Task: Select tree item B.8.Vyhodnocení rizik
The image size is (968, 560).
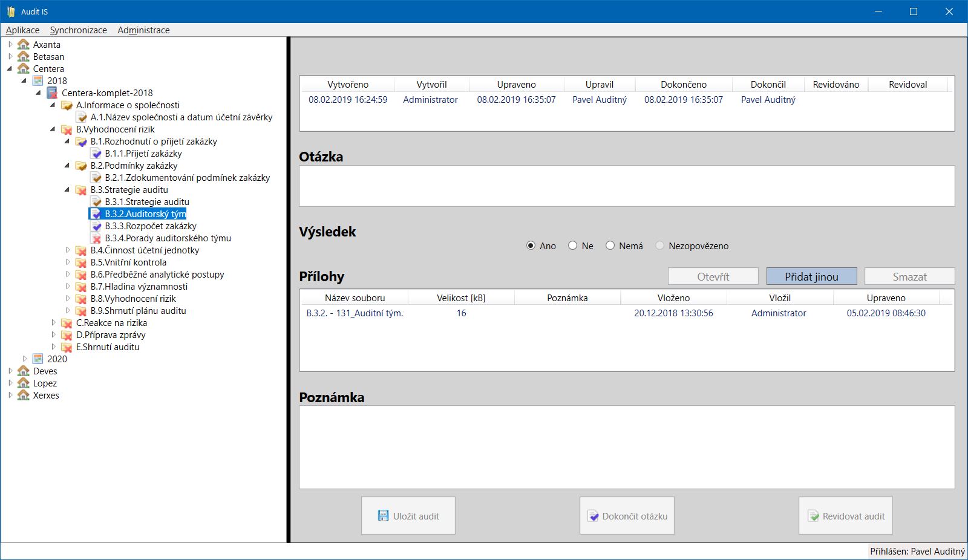Action: point(133,299)
